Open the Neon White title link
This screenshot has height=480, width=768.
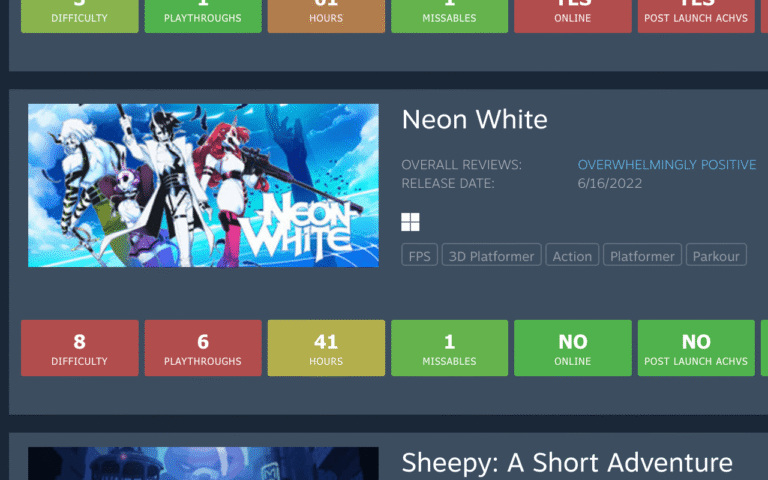click(x=474, y=120)
